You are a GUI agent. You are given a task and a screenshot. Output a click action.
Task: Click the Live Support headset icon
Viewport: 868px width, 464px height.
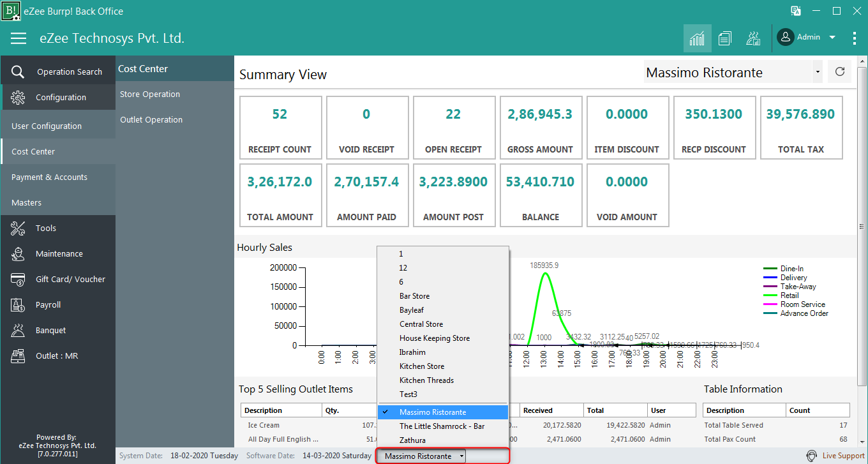pos(812,456)
